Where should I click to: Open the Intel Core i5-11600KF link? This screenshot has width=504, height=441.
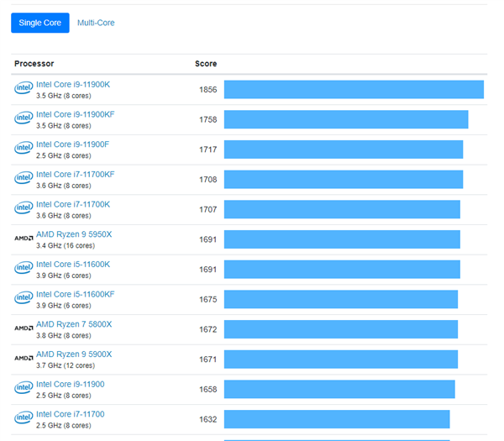click(x=76, y=294)
